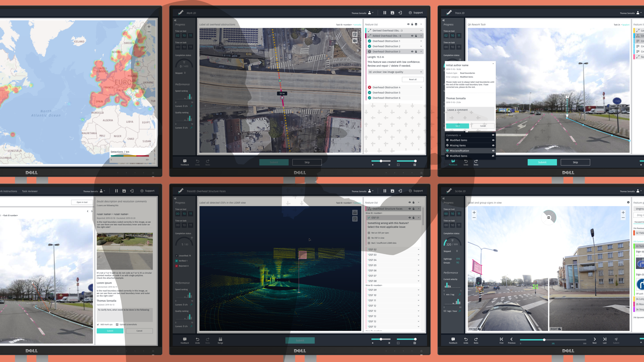Click the split-view icon in Scribe 2D compass

548,218
